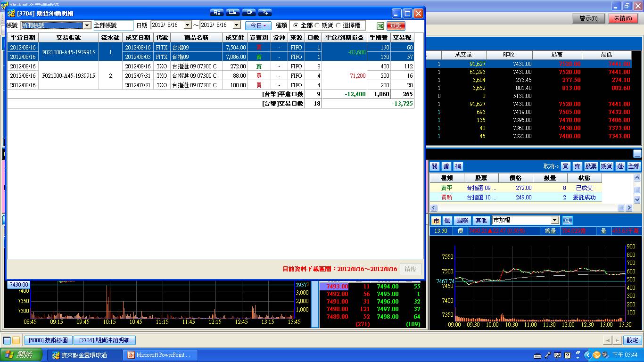Open the start date dropdown

pos(187,25)
